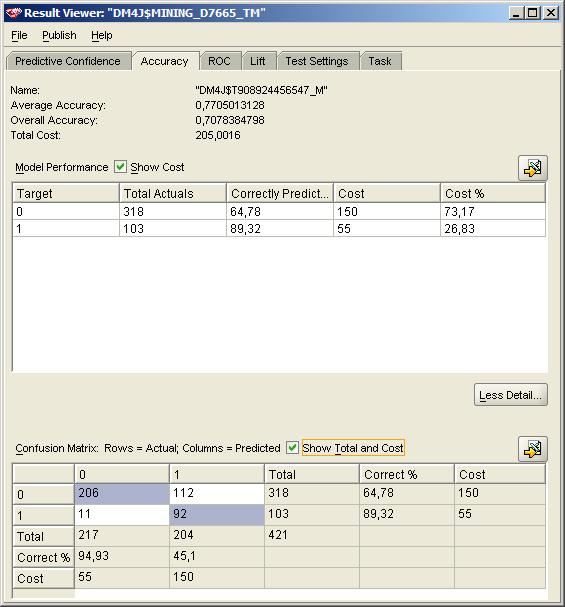This screenshot has height=607, width=565.
Task: Open the Publish menu
Action: pyautogui.click(x=59, y=35)
